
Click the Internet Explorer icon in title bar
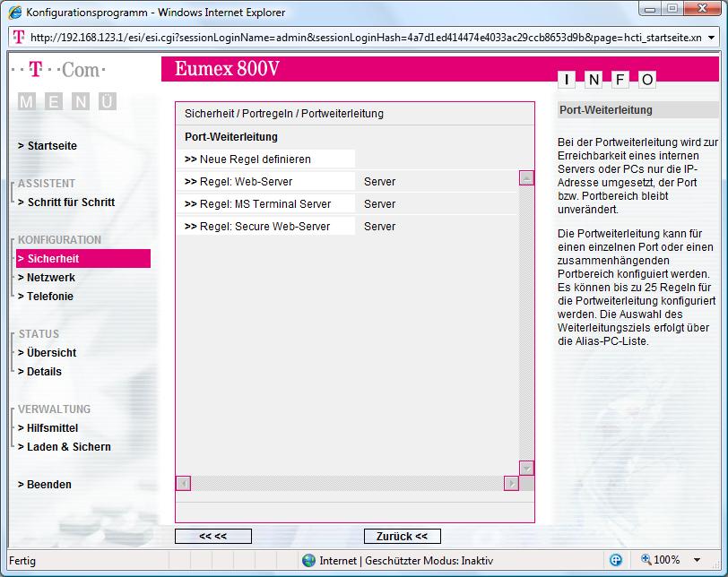(x=15, y=13)
